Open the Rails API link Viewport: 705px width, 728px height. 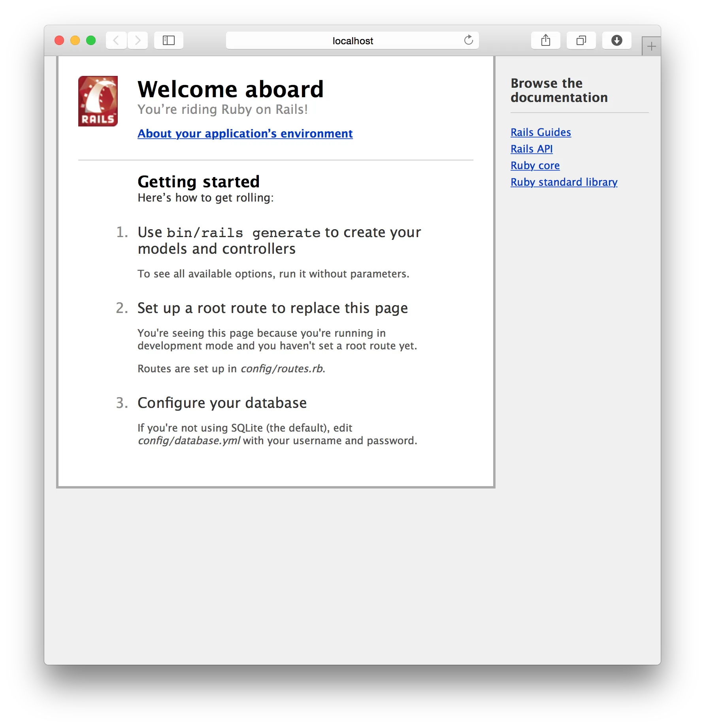click(x=532, y=149)
